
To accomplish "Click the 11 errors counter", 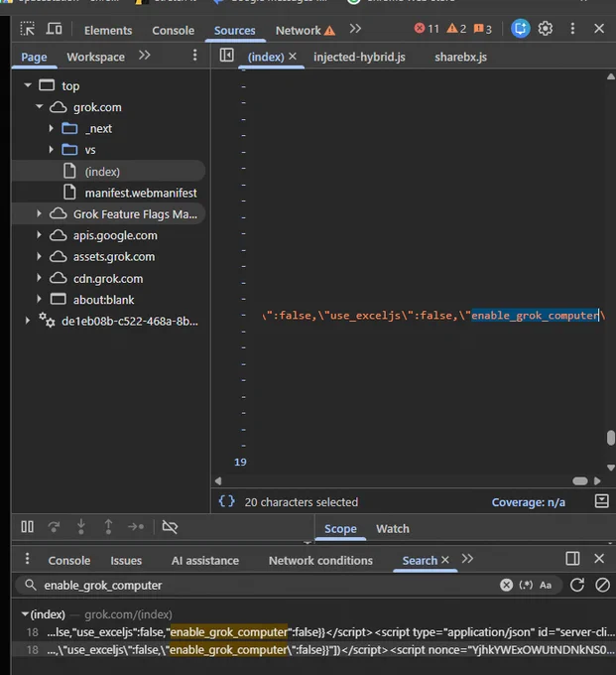I will [x=427, y=29].
